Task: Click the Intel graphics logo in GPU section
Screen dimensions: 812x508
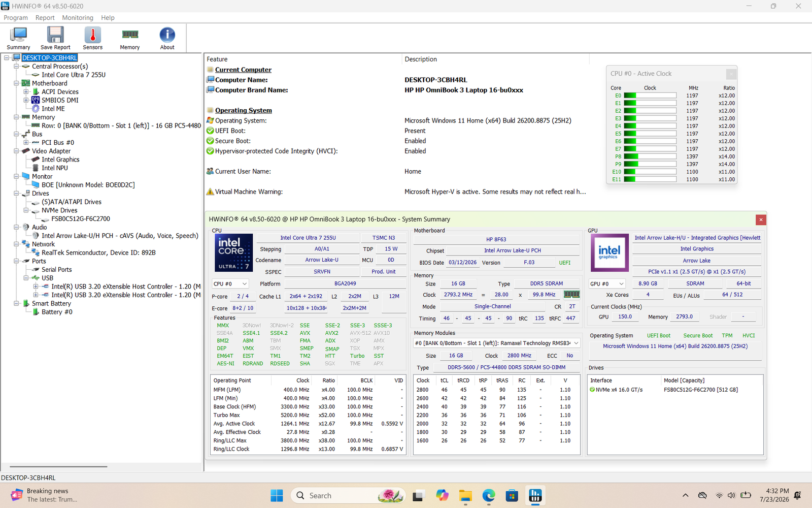Action: tap(610, 252)
